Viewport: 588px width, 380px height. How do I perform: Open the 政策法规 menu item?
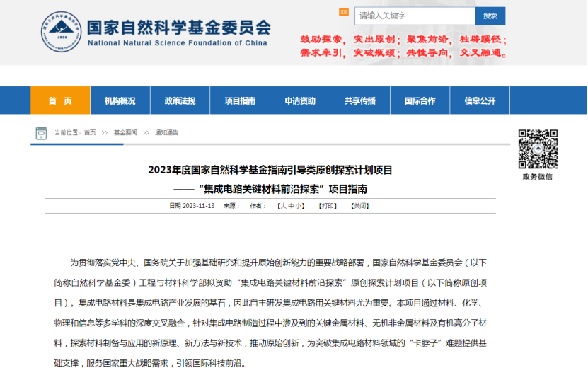tap(180, 100)
